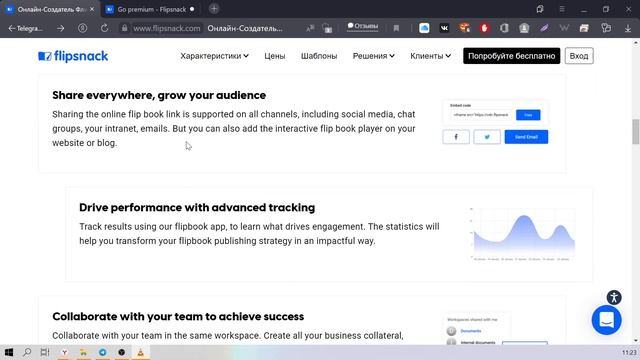Open the extensions puzzle icon
640x360 pixels.
coord(606,28)
